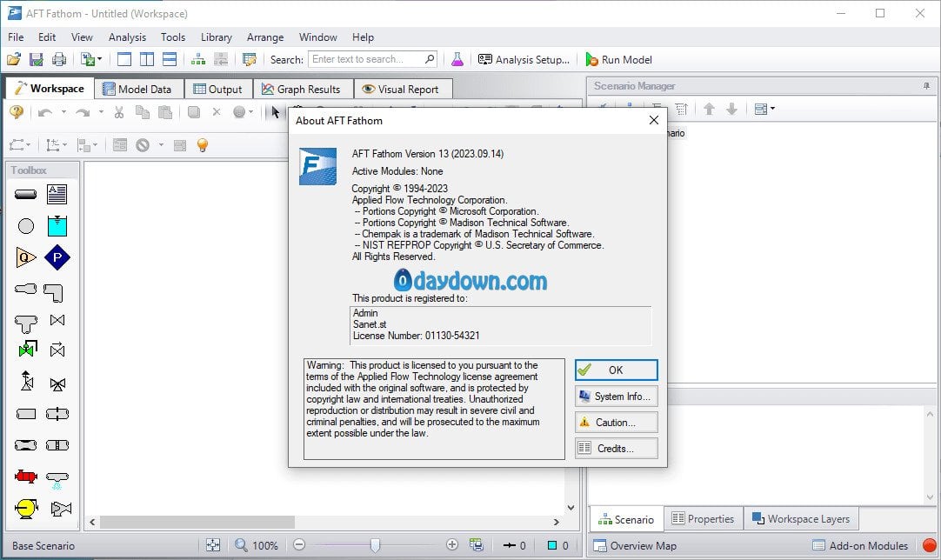Click the purple flask icon
The image size is (941, 560).
[x=457, y=59]
